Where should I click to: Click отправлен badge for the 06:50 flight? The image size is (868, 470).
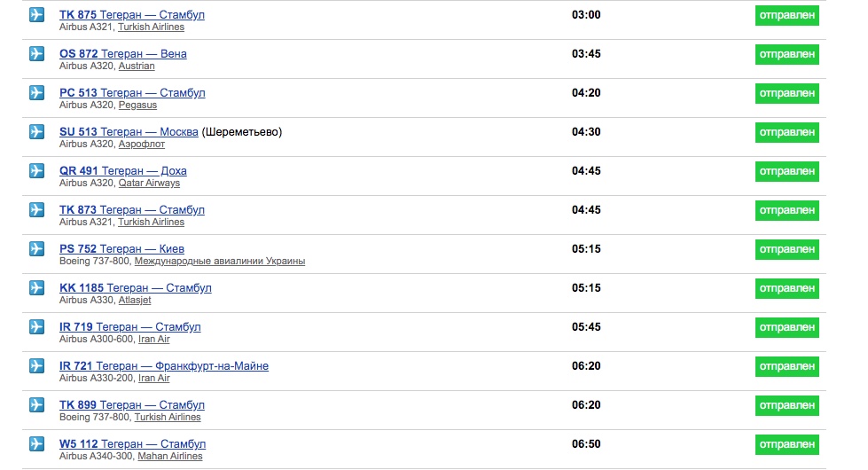pyautogui.click(x=786, y=444)
